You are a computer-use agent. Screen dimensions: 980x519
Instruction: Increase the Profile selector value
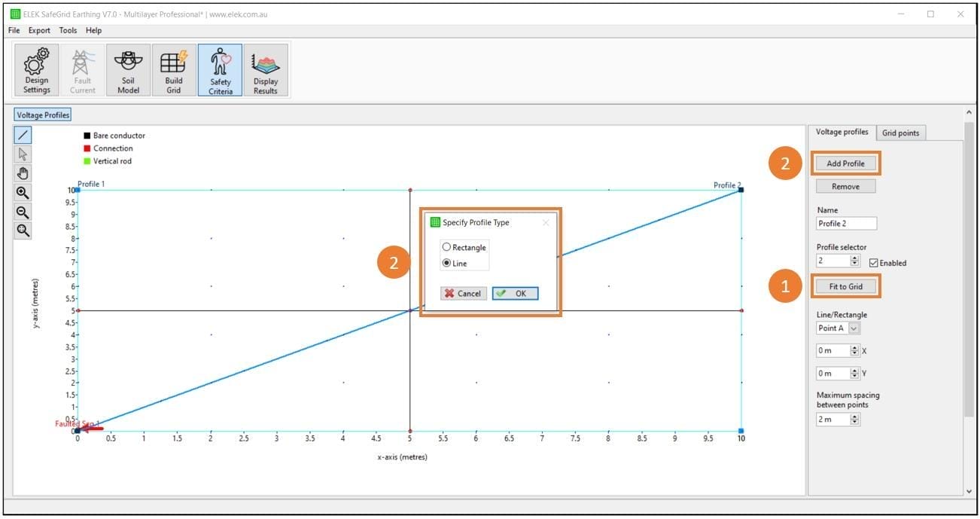point(854,259)
